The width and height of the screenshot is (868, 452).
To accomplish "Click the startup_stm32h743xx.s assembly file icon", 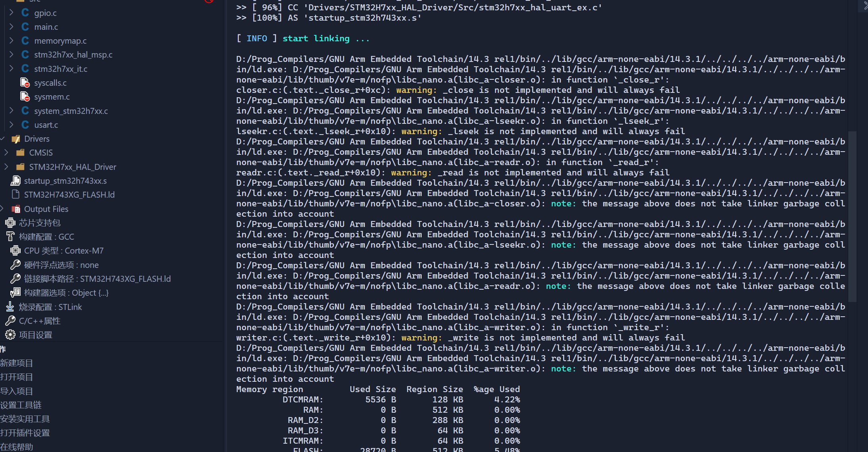I will (15, 181).
